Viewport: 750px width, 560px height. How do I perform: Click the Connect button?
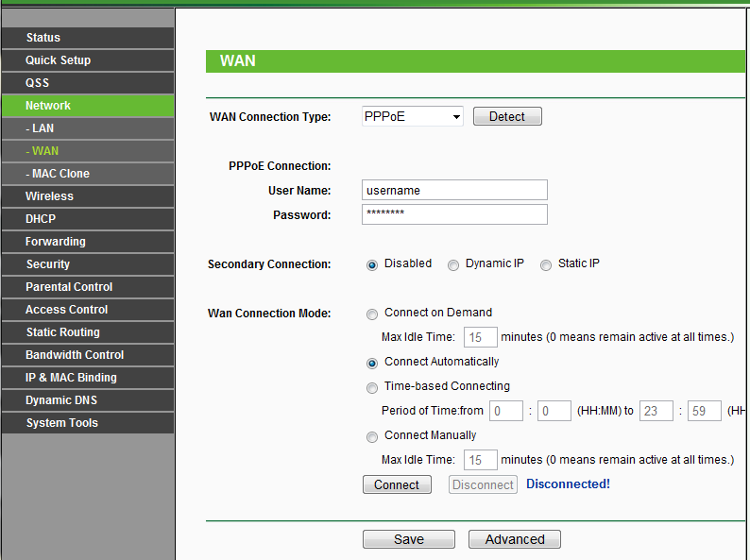click(x=397, y=484)
